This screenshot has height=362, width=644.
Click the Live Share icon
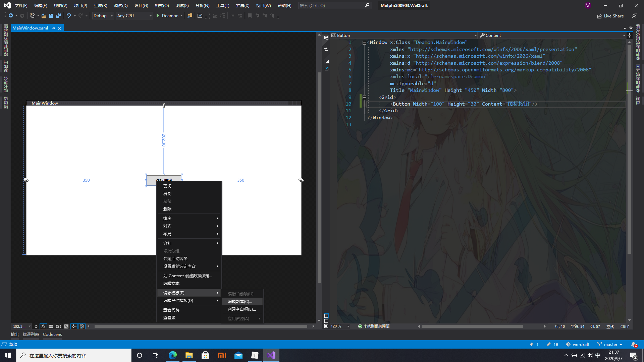[600, 16]
